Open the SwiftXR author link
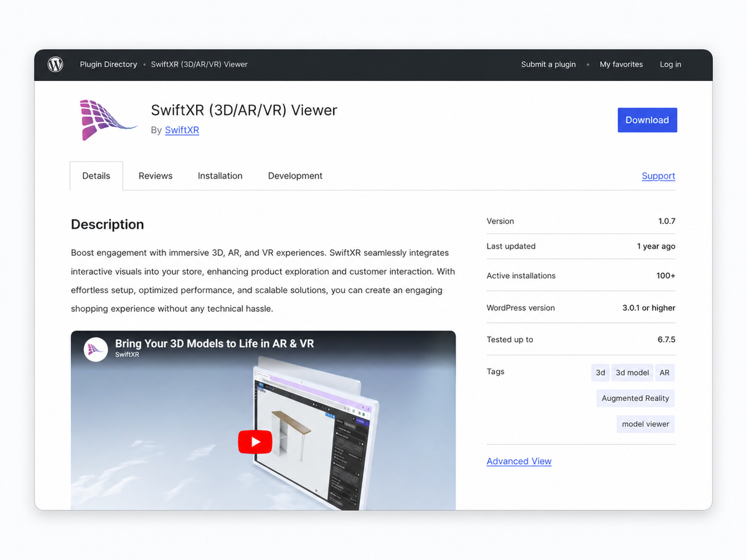The height and width of the screenshot is (560, 747). pyautogui.click(x=182, y=130)
